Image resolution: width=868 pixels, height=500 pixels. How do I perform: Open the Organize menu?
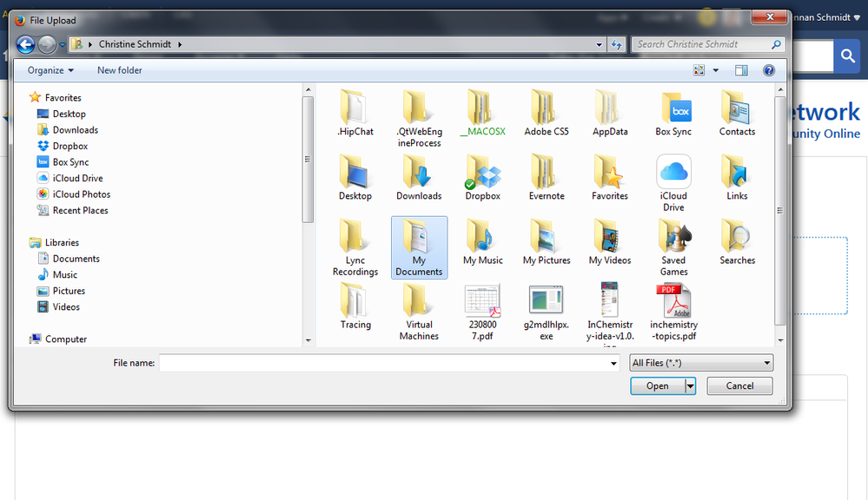pos(50,70)
